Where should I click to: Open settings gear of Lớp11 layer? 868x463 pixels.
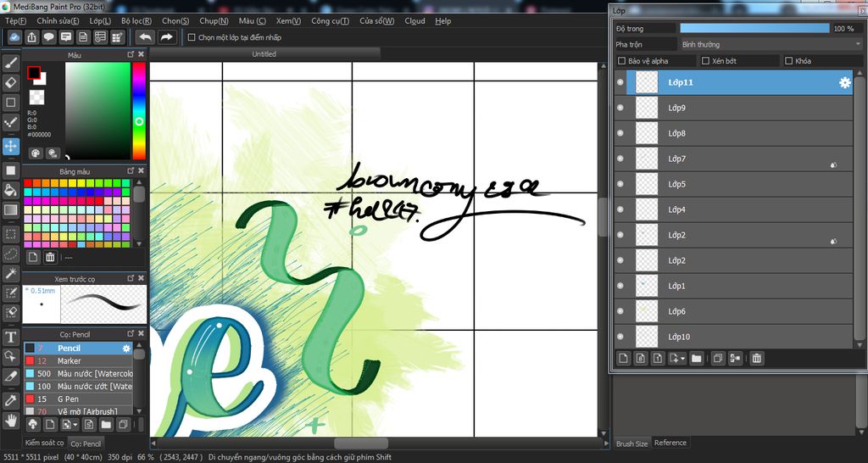845,82
